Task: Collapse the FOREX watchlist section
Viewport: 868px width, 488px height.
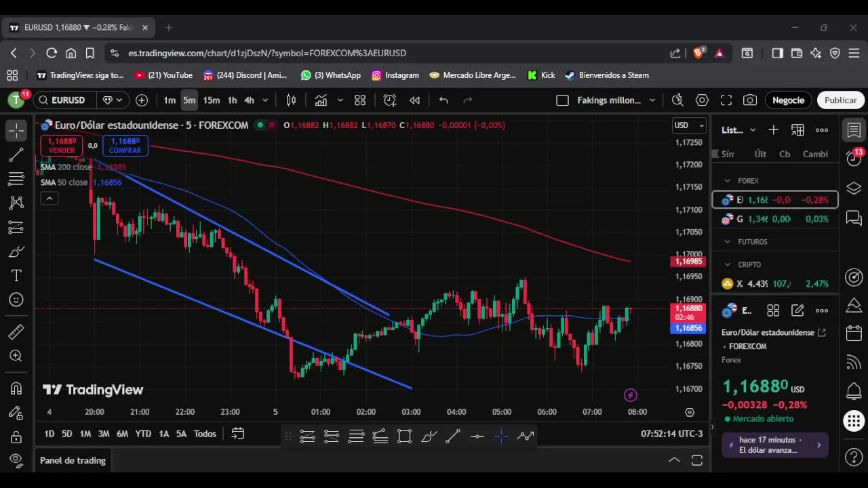Action: coord(728,181)
